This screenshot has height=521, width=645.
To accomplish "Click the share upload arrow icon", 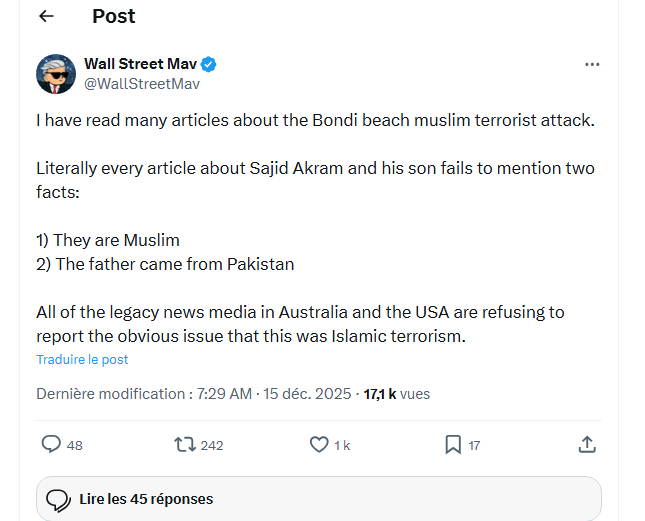I will [x=588, y=444].
